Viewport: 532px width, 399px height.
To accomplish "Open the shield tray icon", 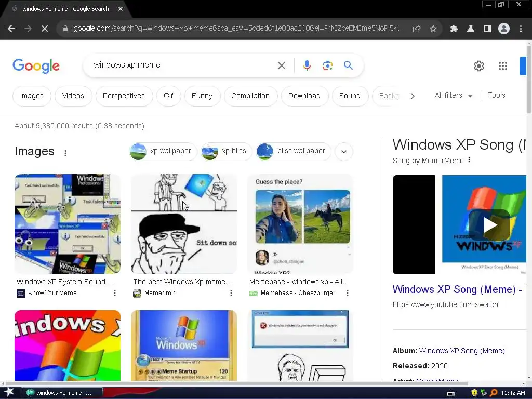I will point(474,393).
